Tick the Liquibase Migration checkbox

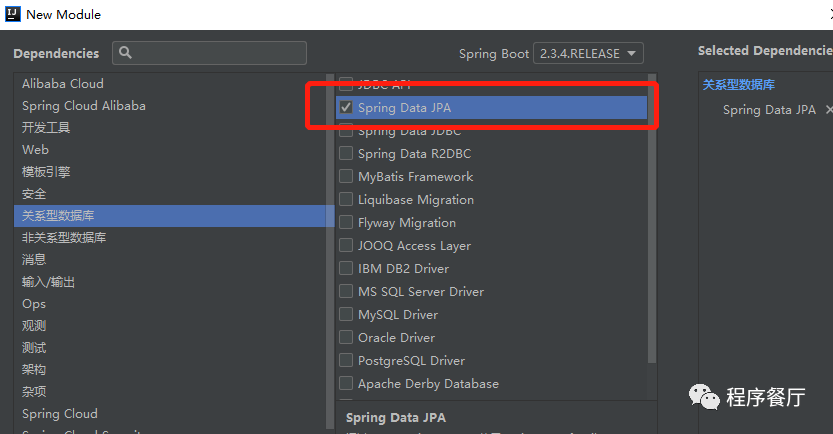346,199
